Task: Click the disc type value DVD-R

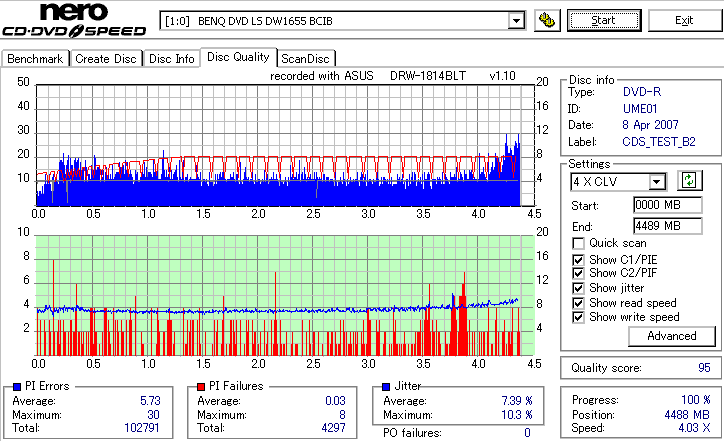Action: [642, 92]
